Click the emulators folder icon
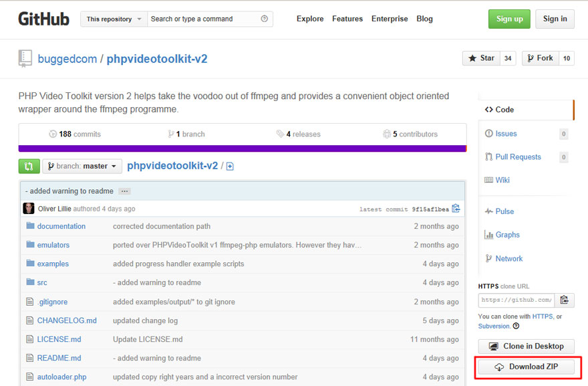 click(30, 244)
